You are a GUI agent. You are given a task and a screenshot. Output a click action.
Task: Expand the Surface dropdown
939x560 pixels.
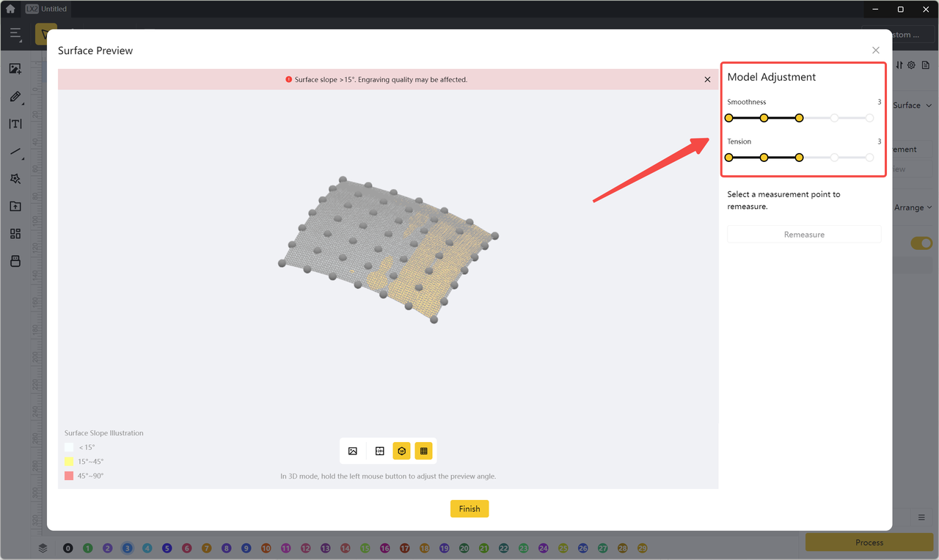click(913, 106)
